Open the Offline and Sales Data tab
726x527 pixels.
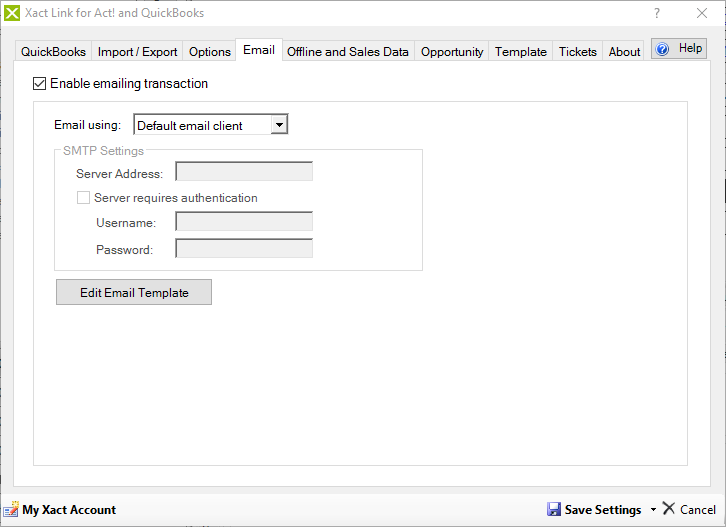point(348,51)
